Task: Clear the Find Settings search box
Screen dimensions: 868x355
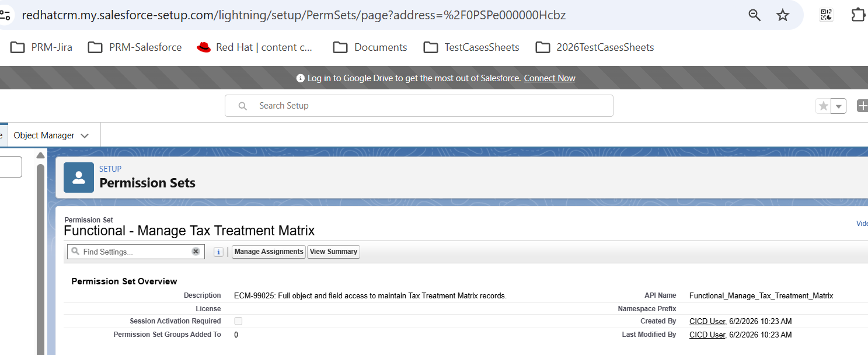Action: tap(196, 252)
